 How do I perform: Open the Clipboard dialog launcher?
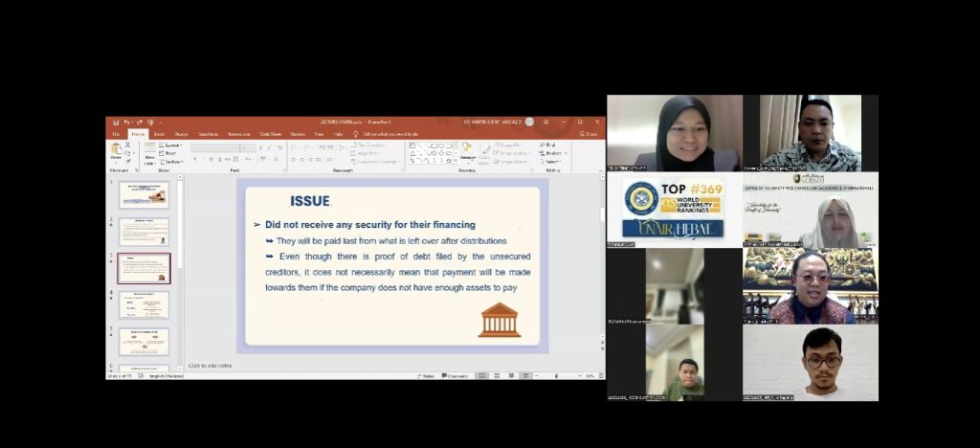[x=136, y=170]
